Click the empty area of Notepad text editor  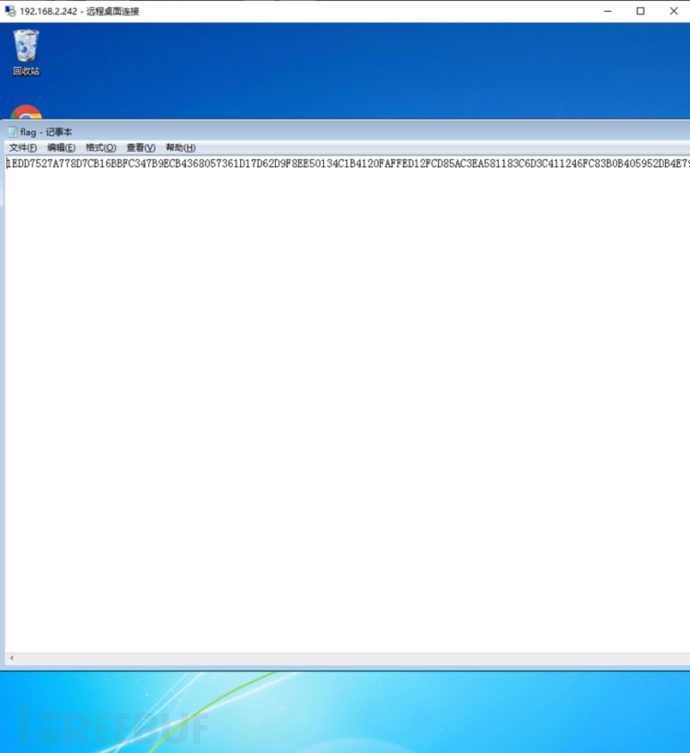[x=346, y=408]
